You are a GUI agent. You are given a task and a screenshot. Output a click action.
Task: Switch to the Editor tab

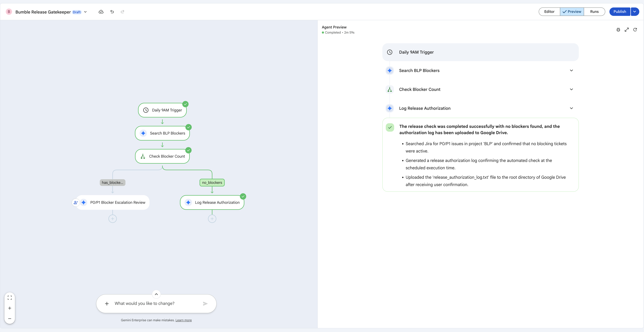[x=549, y=12]
